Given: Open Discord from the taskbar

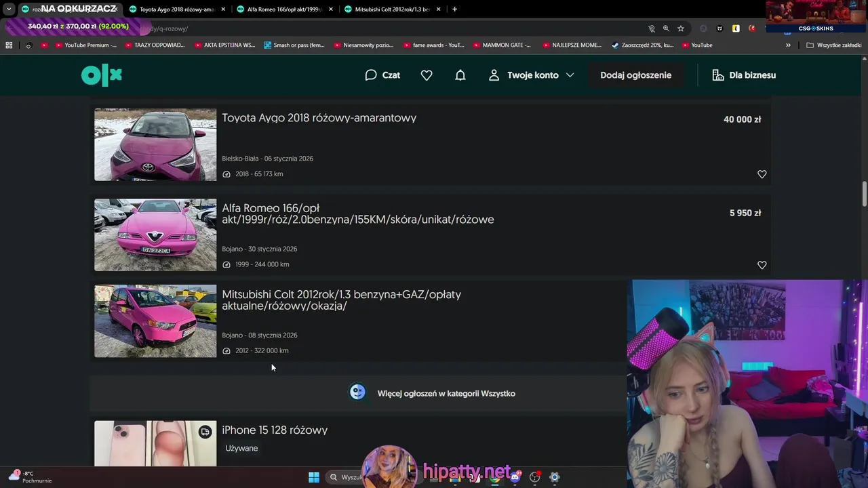Looking at the screenshot, I should 515,477.
